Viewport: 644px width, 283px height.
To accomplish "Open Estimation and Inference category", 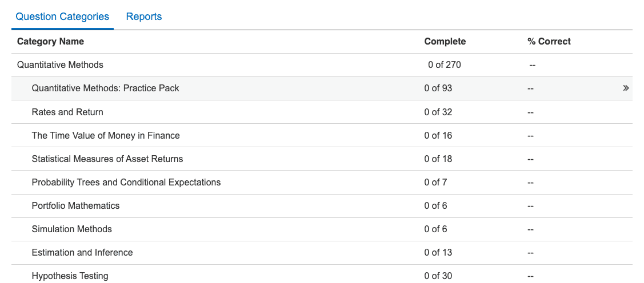I will point(82,252).
